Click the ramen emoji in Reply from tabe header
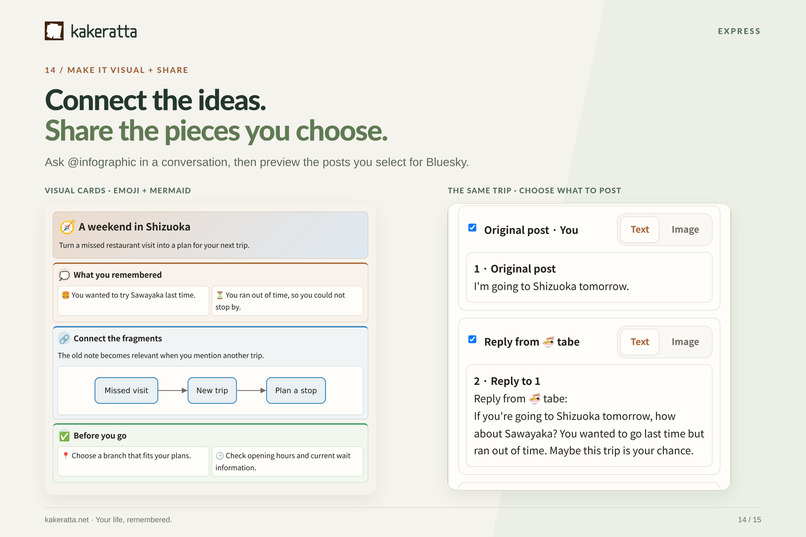This screenshot has height=537, width=806. click(x=548, y=342)
